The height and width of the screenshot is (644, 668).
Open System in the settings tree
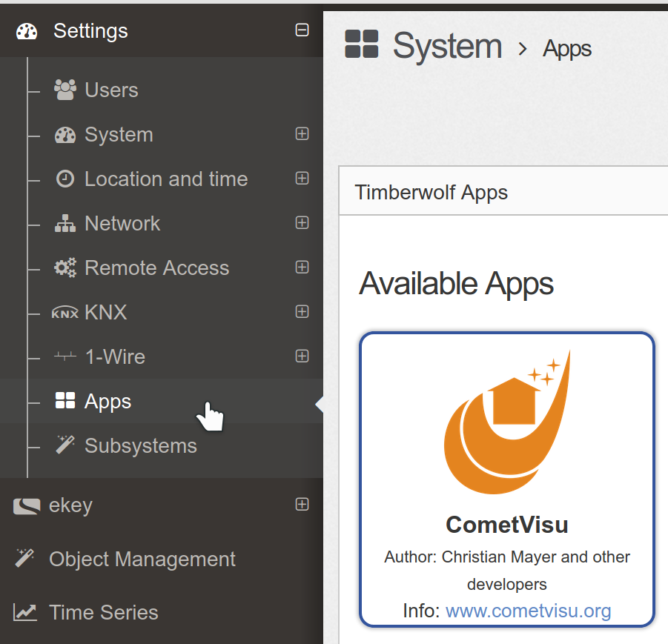pyautogui.click(x=119, y=135)
